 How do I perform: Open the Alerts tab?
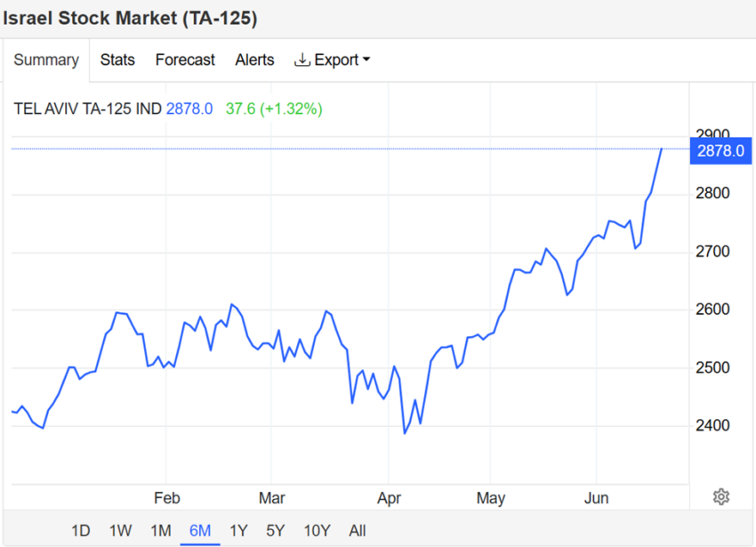(254, 60)
